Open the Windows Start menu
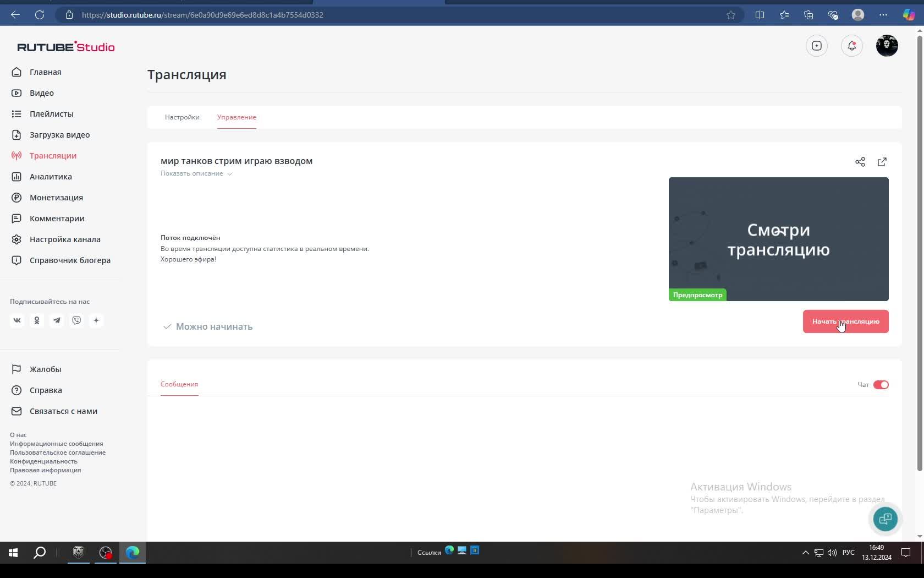The image size is (924, 578). point(13,553)
